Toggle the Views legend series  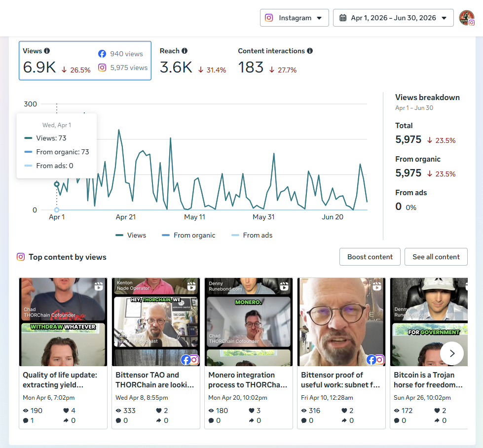click(131, 235)
